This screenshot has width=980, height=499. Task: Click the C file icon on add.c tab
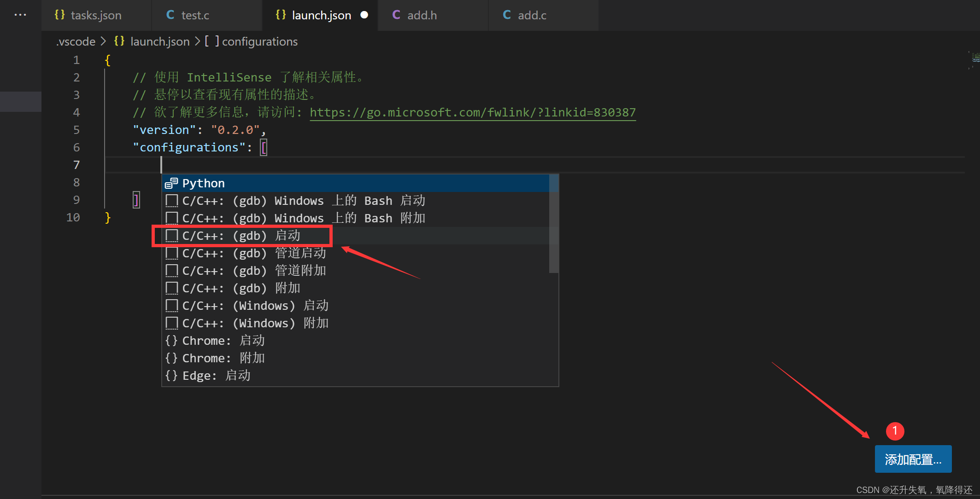[x=507, y=15]
